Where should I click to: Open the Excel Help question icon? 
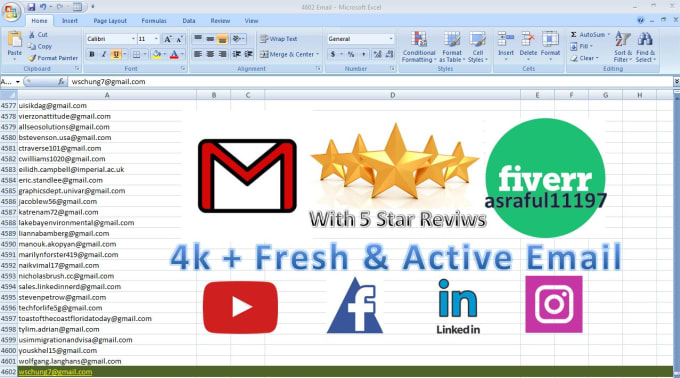(641, 20)
